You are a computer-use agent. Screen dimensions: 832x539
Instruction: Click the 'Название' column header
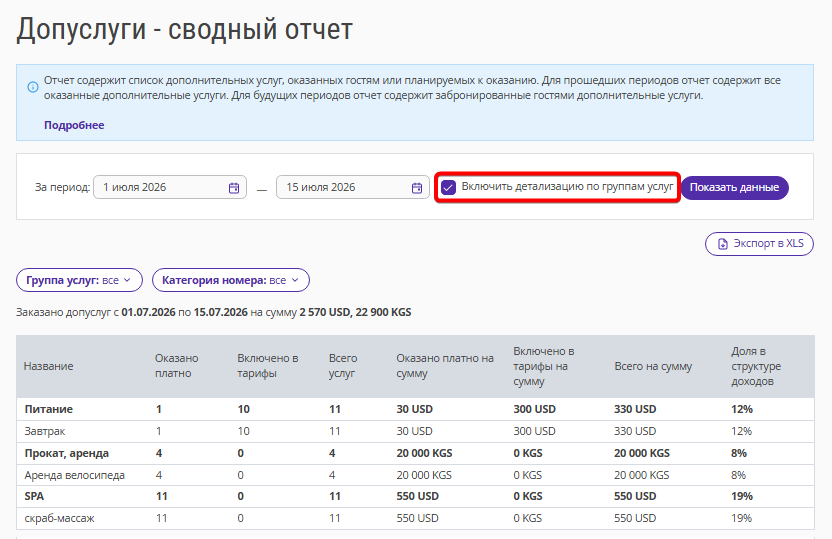48,366
